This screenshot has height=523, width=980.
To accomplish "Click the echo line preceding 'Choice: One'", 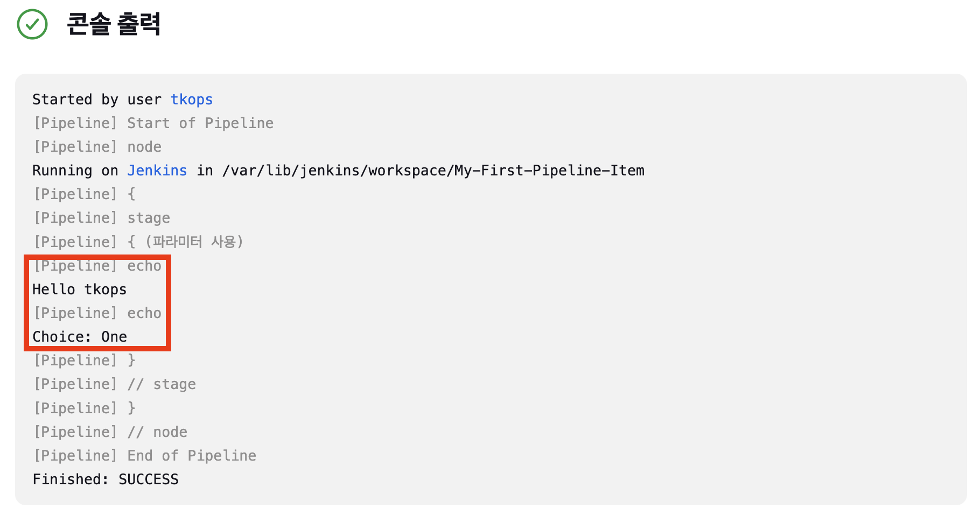I will (97, 313).
